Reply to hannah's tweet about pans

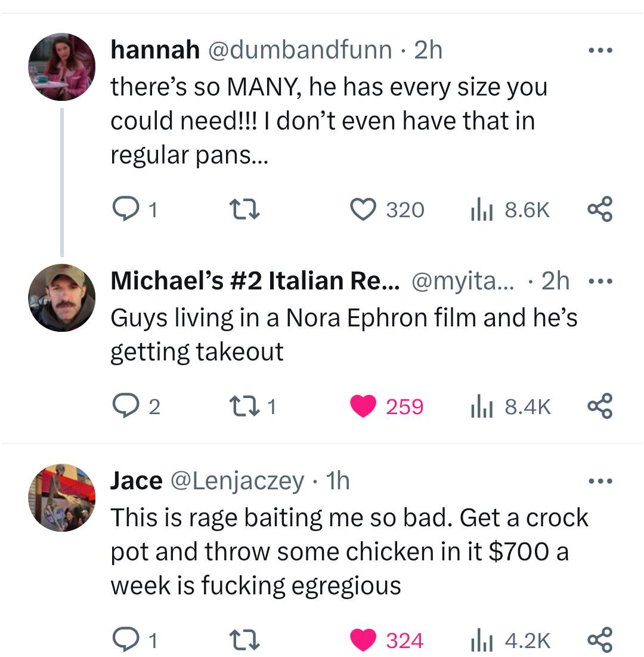click(x=125, y=209)
